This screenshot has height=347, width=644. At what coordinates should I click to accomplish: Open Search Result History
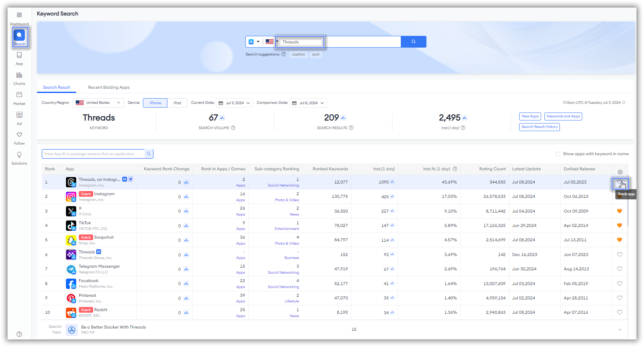tap(540, 127)
